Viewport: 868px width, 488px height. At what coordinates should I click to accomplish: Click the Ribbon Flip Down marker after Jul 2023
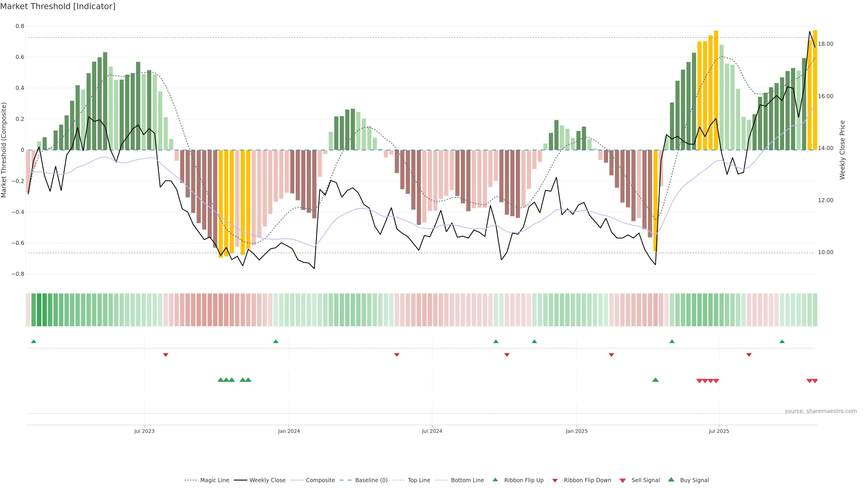(x=165, y=355)
